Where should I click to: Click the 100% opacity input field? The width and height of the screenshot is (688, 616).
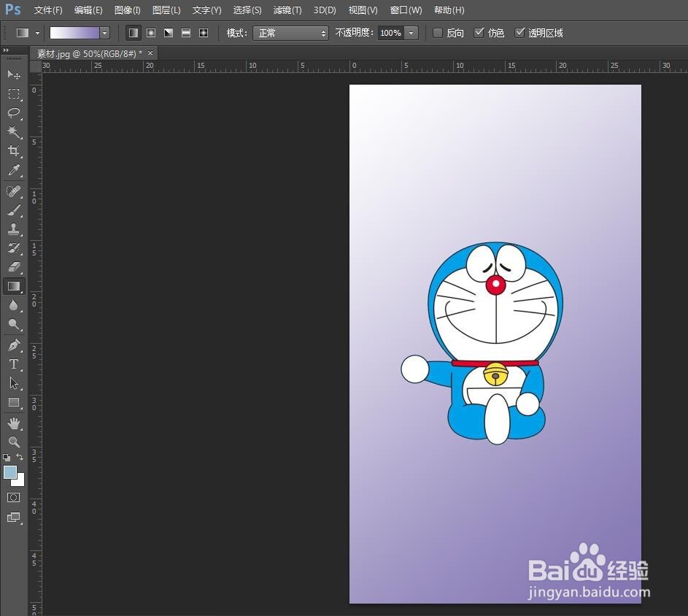point(390,33)
